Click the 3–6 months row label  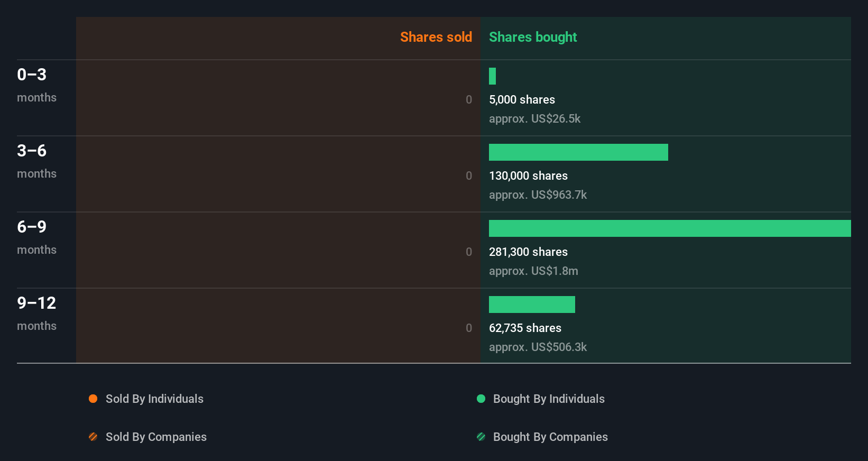pyautogui.click(x=36, y=161)
